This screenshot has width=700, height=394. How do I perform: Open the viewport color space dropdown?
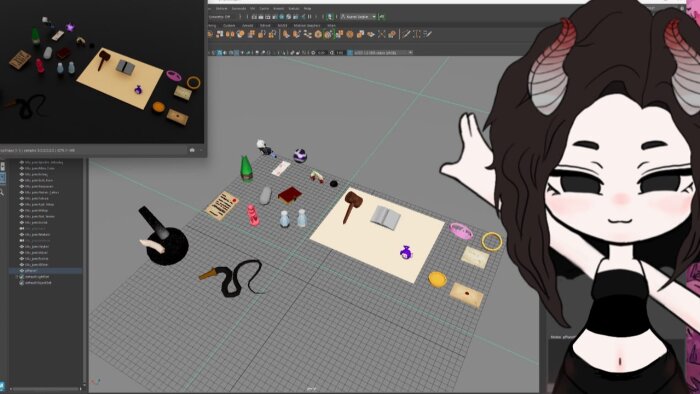coord(383,53)
